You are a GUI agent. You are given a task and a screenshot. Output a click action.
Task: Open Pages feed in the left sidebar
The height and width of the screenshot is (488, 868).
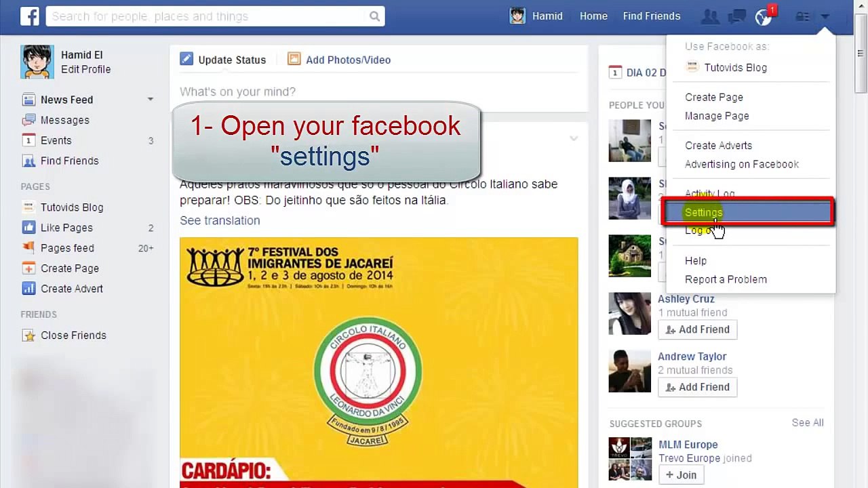click(67, 248)
